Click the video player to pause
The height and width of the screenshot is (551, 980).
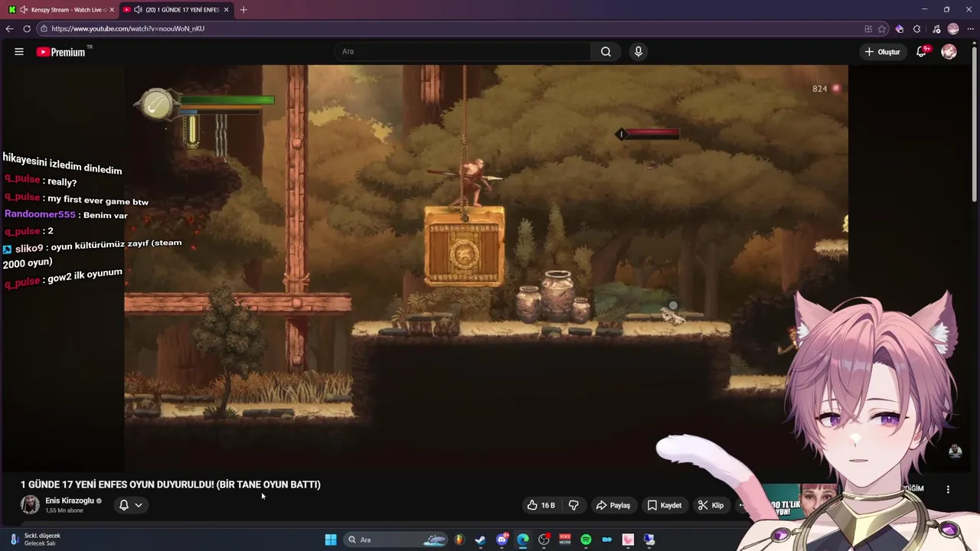[x=486, y=268]
